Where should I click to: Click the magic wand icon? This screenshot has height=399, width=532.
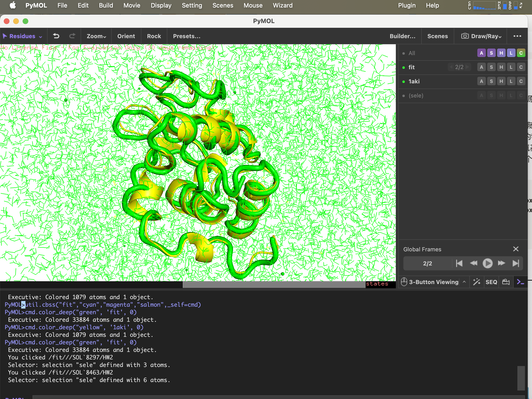(x=476, y=282)
